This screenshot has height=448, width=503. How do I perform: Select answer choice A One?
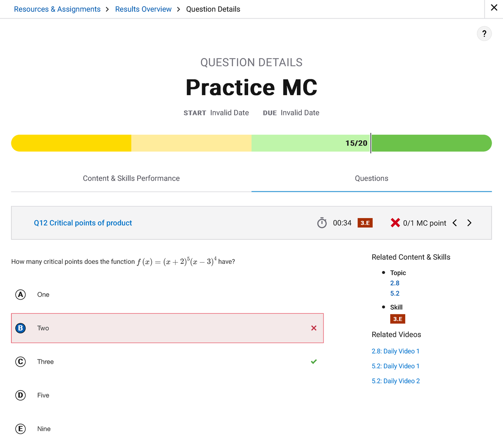coord(21,294)
